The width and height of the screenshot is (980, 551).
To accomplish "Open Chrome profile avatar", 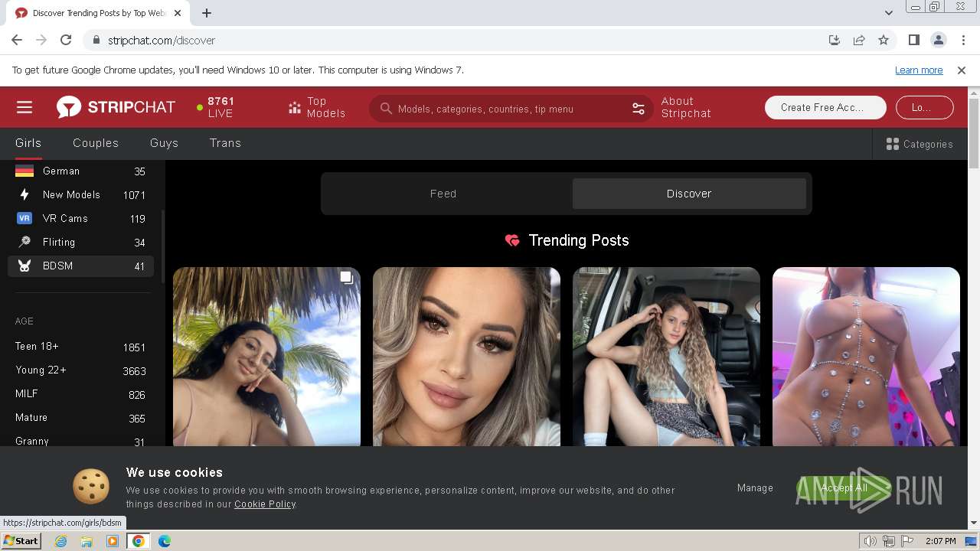I will pyautogui.click(x=939, y=40).
